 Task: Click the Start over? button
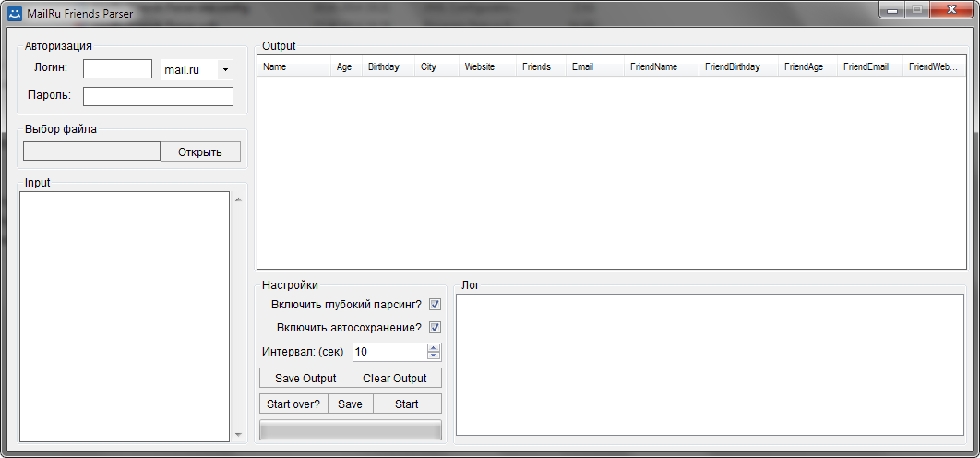(x=293, y=404)
